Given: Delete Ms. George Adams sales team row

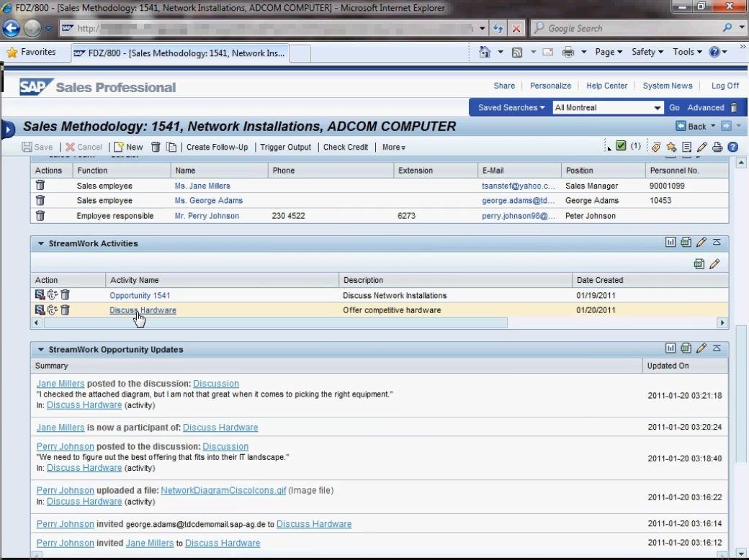Looking at the screenshot, I should 40,201.
